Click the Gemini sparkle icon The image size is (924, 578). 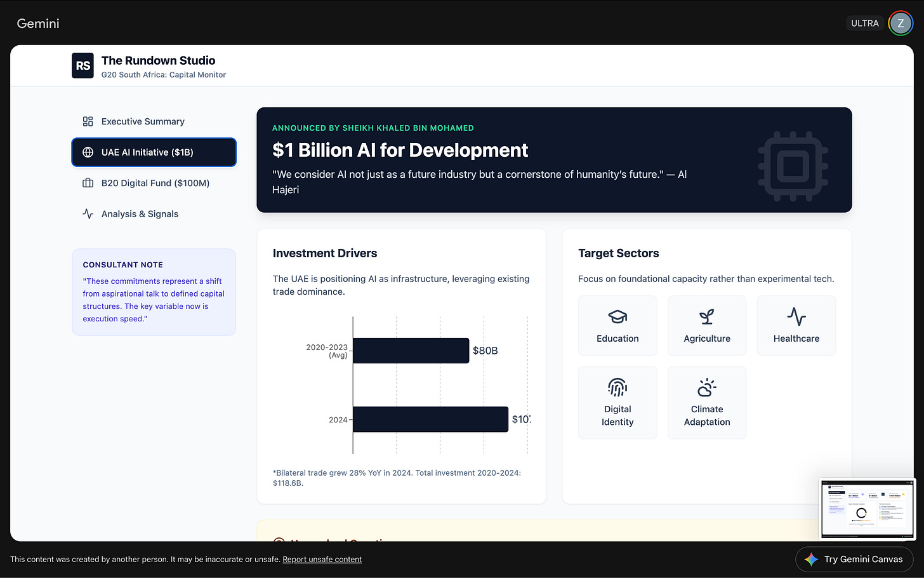coord(811,559)
